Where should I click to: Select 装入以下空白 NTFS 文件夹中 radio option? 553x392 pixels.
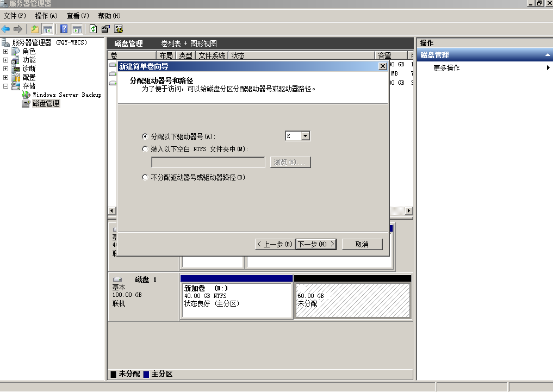tap(145, 149)
